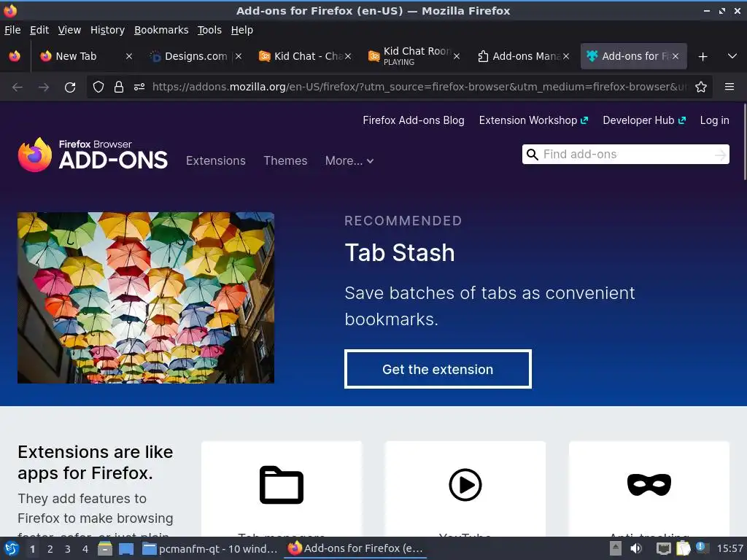Image resolution: width=747 pixels, height=560 pixels.
Task: Switch to virtual desktop 2
Action: pyautogui.click(x=50, y=549)
